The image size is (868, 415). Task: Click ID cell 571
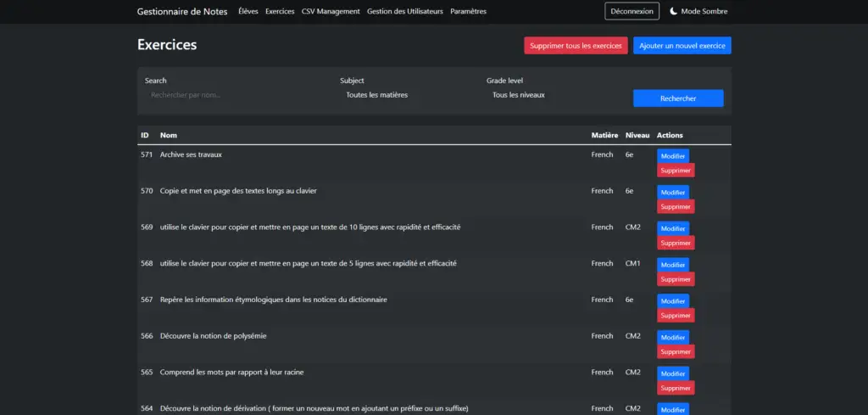point(147,154)
